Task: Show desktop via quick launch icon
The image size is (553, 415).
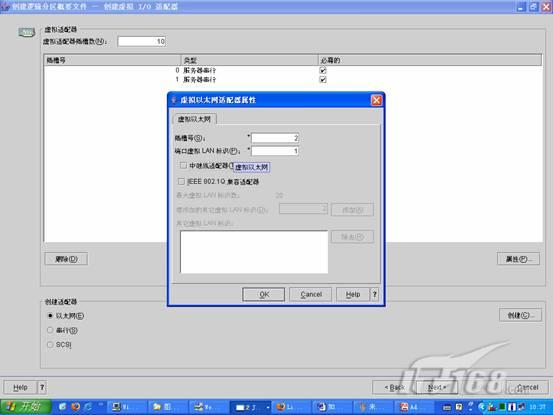Action: coord(62,407)
